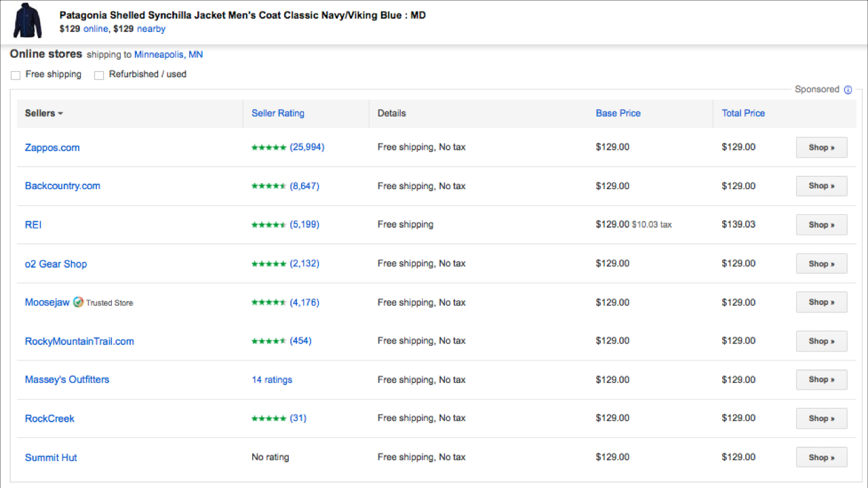Click Shop button for REI
This screenshot has height=488, width=868.
pos(821,225)
